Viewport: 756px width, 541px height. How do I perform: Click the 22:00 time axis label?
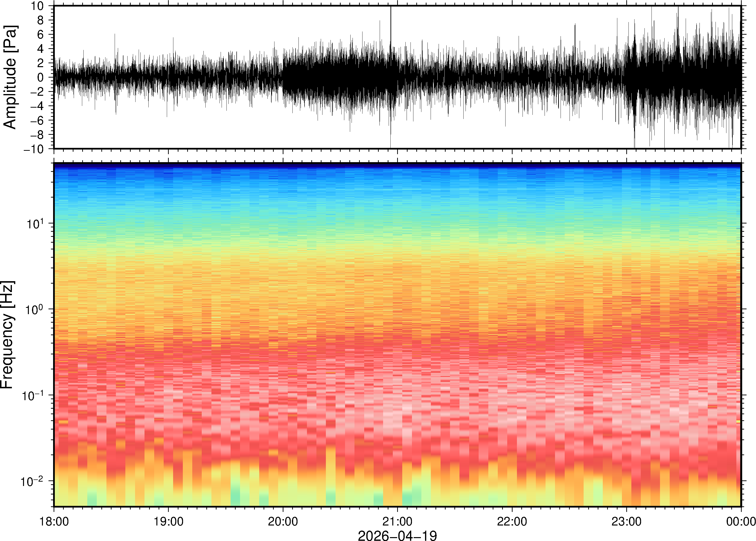pos(512,521)
